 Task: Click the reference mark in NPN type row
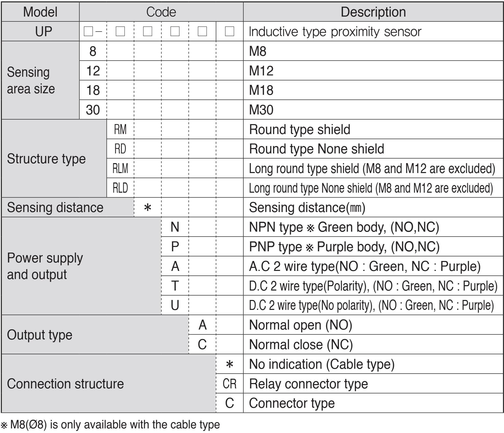pos(310,228)
